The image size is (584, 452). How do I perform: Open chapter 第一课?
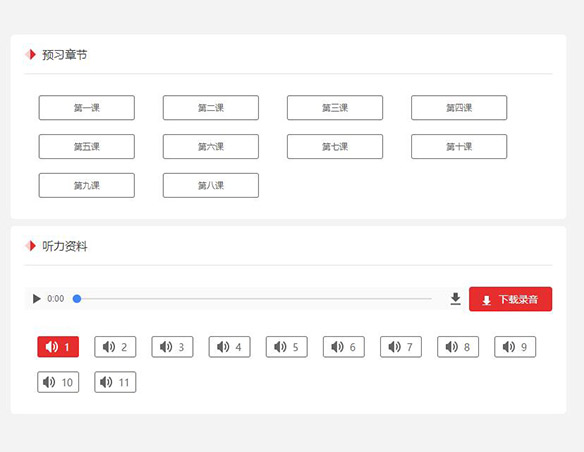(87, 108)
